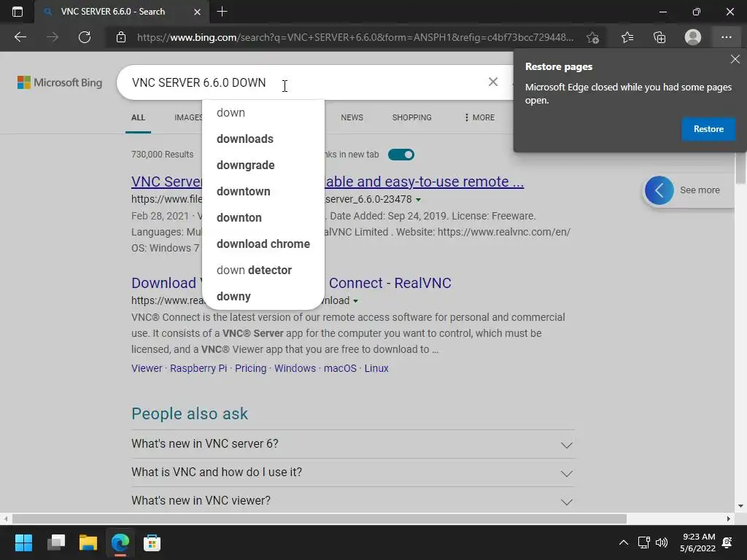
Task: Close the VNC SERVER 6.6.0 tab
Action: coord(197,12)
